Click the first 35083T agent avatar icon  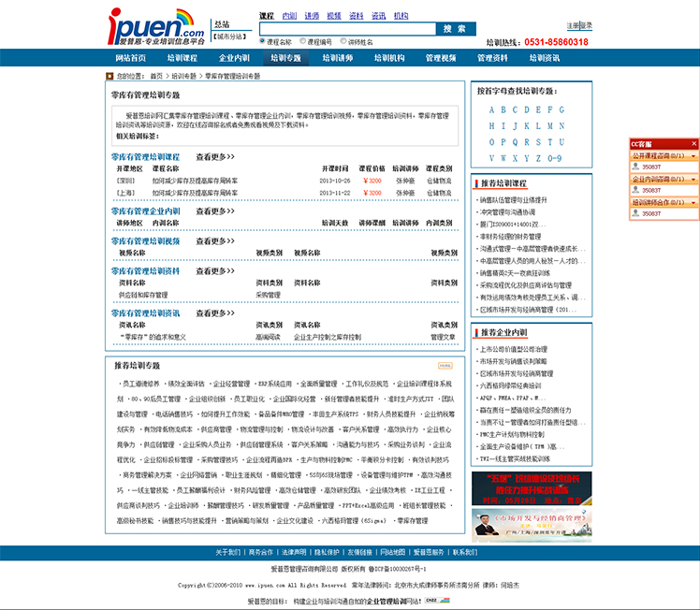634,166
